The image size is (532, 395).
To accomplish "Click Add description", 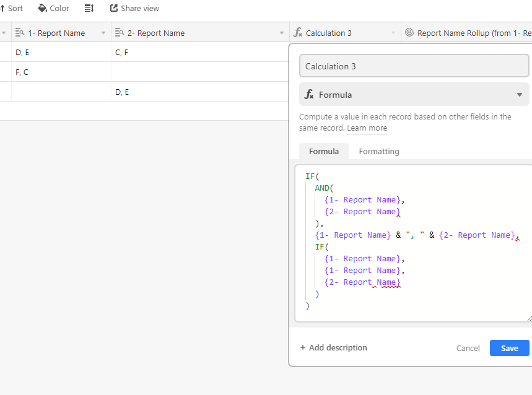I will 334,347.
